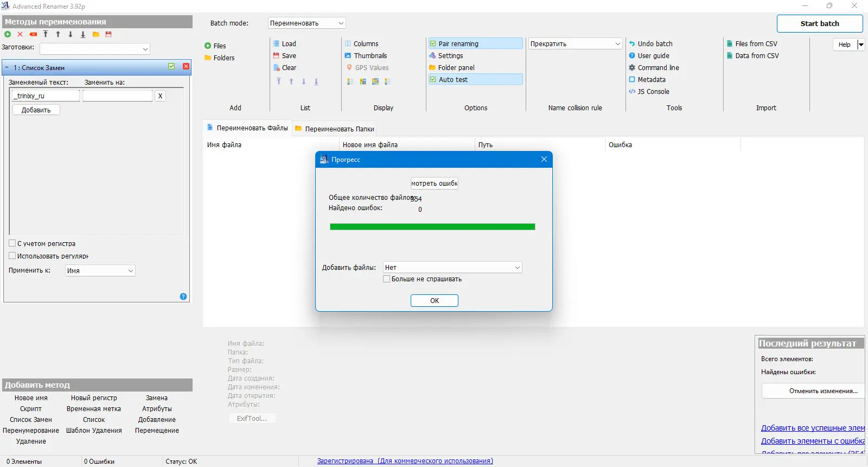Add Новое имя method

click(x=31, y=398)
